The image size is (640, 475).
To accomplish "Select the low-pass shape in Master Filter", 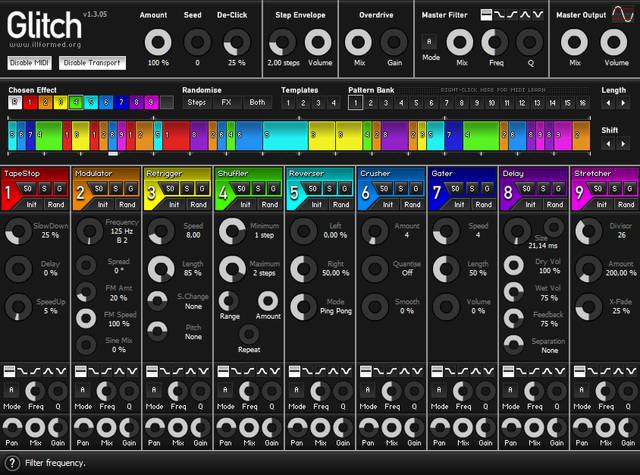I will point(500,15).
